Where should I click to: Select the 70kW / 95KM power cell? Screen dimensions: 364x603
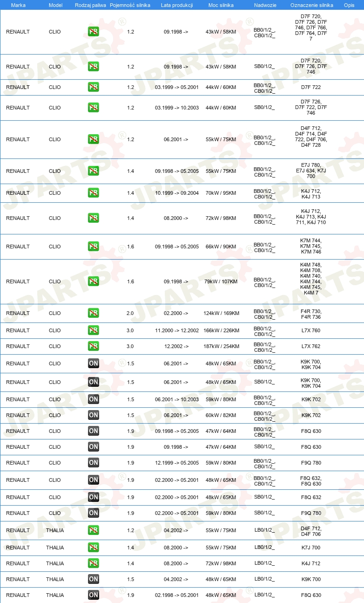tap(221, 193)
